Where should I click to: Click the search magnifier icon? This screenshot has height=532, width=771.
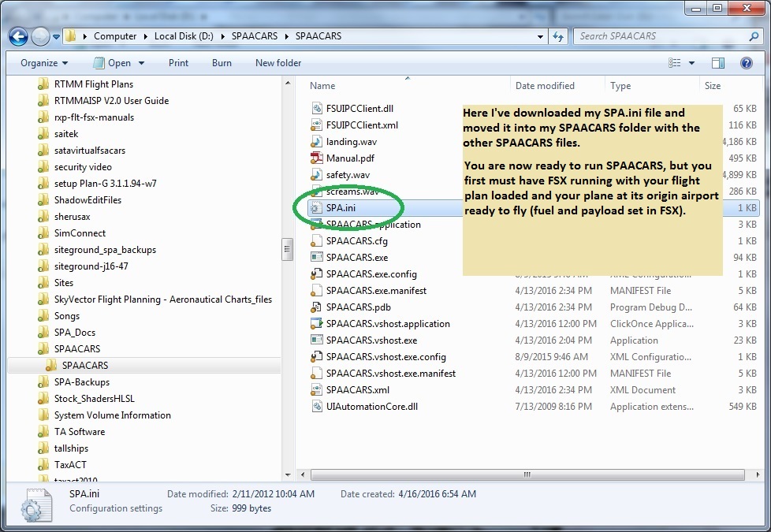tap(754, 36)
